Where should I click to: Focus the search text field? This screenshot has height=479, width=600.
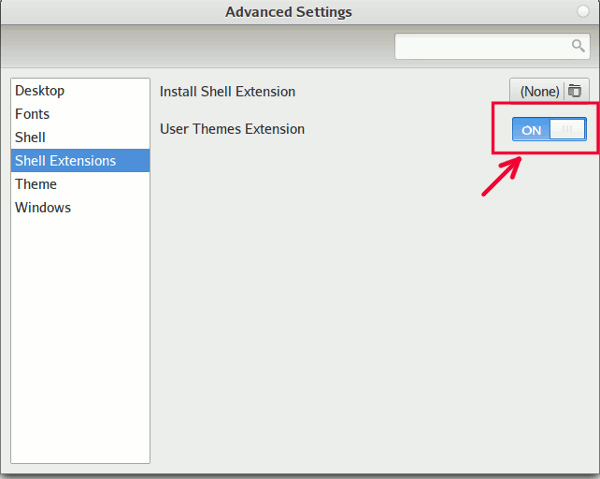[x=482, y=46]
